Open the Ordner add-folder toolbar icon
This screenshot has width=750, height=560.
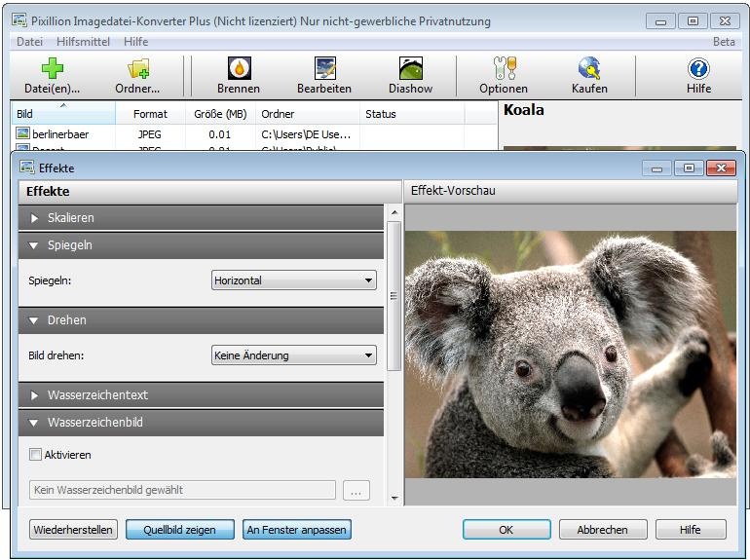[x=137, y=69]
